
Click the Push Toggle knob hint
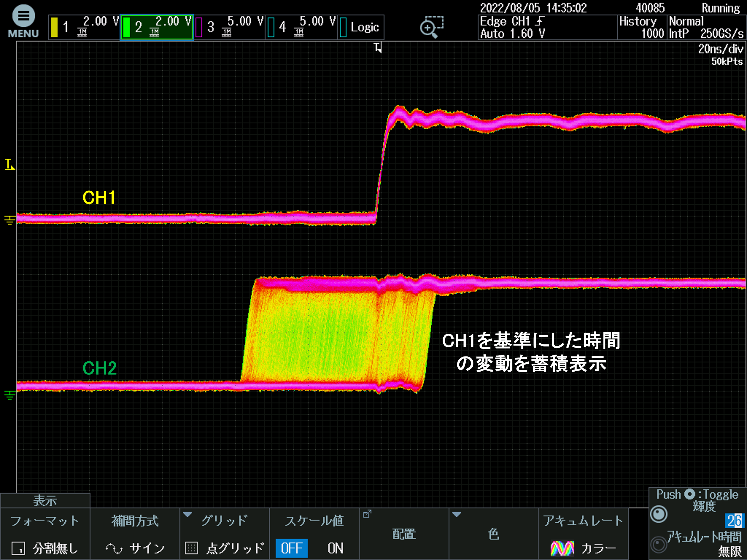point(697,494)
